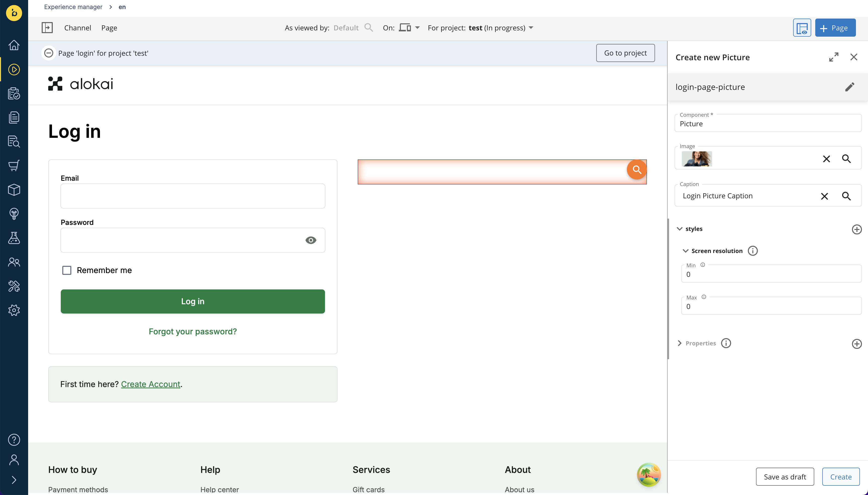Click the orange search button on picture placeholder
This screenshot has height=495, width=868.
637,169
